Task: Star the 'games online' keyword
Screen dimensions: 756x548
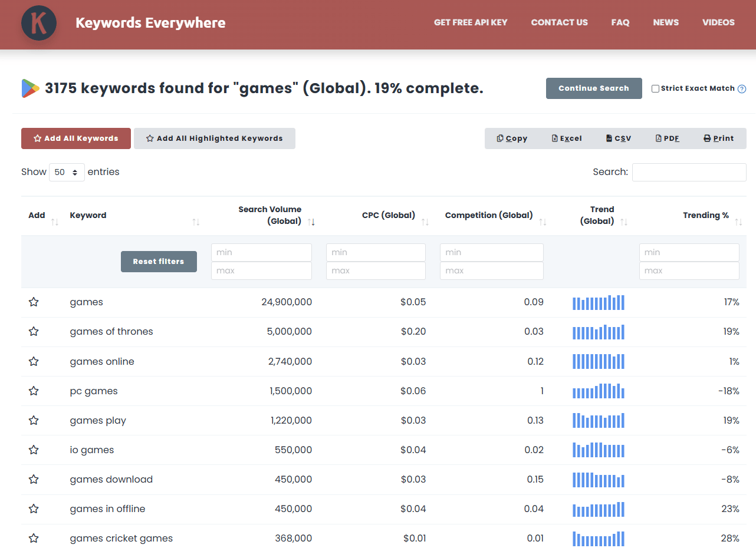Action: click(x=34, y=361)
